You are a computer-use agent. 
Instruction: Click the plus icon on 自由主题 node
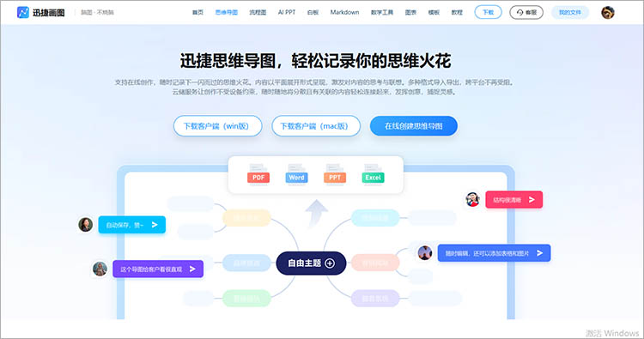[x=330, y=263]
